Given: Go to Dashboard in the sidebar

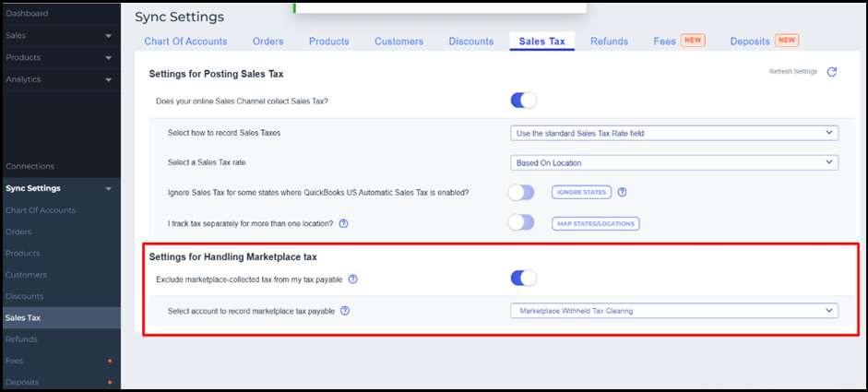Looking at the screenshot, I should pyautogui.click(x=27, y=14).
